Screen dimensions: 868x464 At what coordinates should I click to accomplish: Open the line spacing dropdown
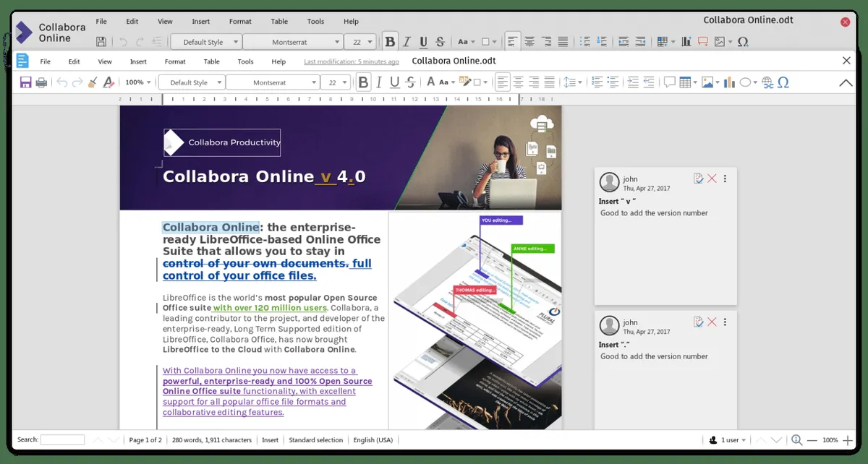point(572,82)
